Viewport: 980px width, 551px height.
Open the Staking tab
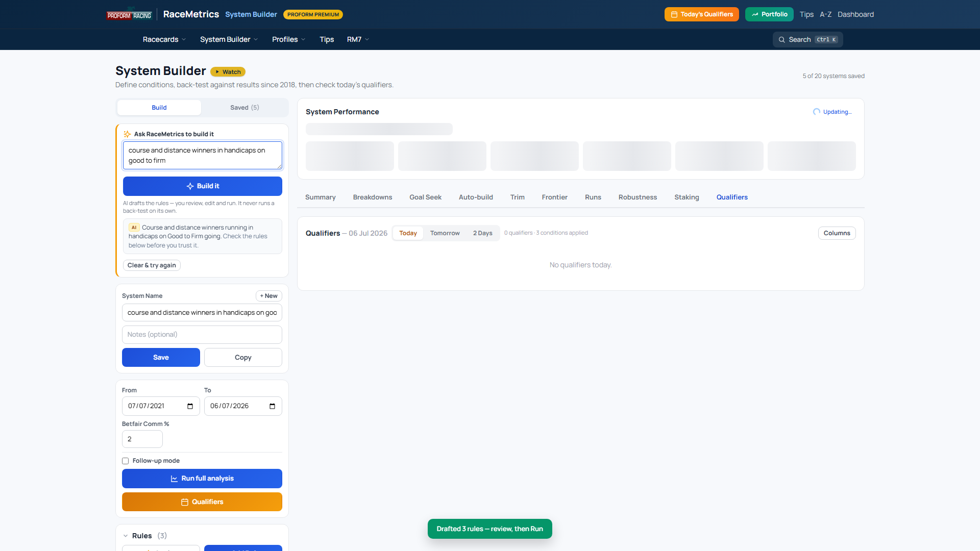tap(687, 197)
